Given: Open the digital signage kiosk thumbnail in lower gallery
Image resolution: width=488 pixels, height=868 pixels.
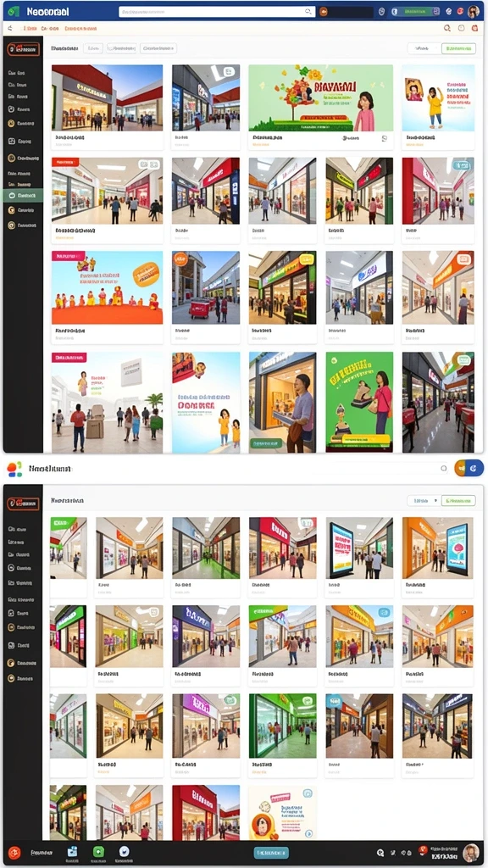Looking at the screenshot, I should (x=359, y=548).
